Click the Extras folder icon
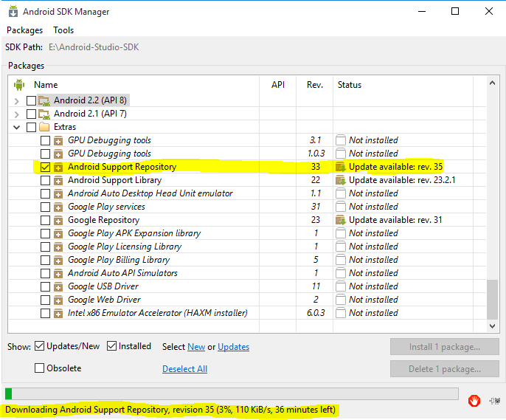The height and width of the screenshot is (420, 506). tap(44, 127)
